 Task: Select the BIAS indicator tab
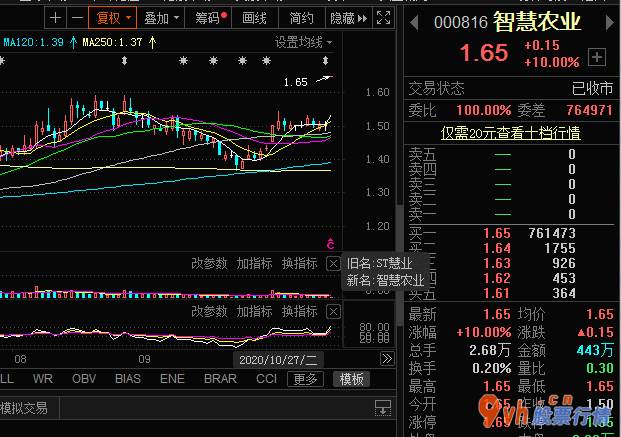click(128, 379)
